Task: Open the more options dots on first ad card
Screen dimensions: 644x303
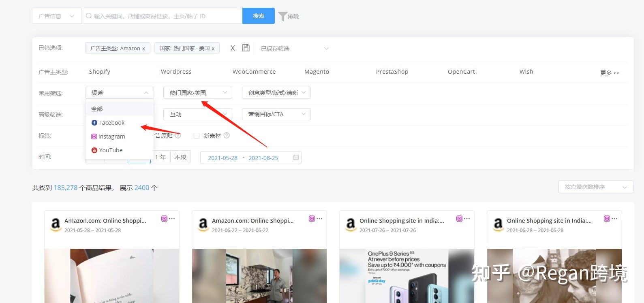Action: [172, 219]
